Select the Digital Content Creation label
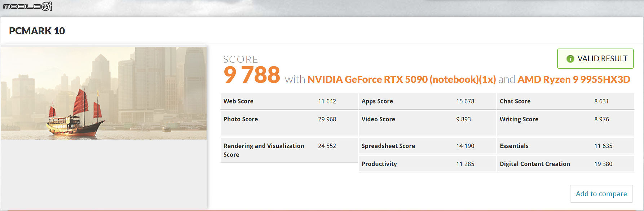 [x=535, y=164]
